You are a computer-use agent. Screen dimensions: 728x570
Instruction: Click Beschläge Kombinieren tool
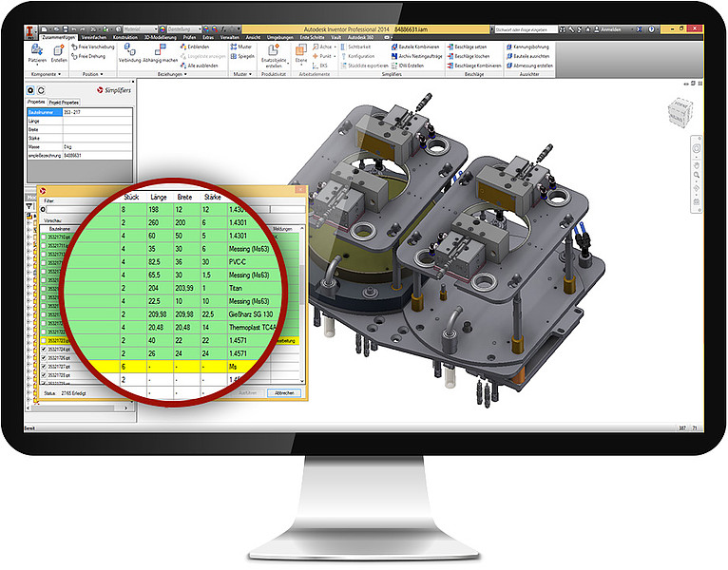pyautogui.click(x=474, y=66)
